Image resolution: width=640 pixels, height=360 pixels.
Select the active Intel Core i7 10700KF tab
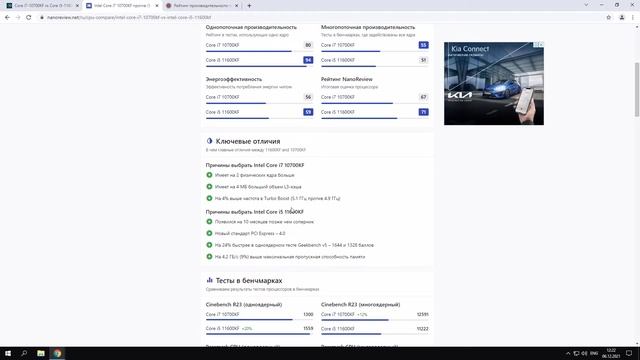122,6
